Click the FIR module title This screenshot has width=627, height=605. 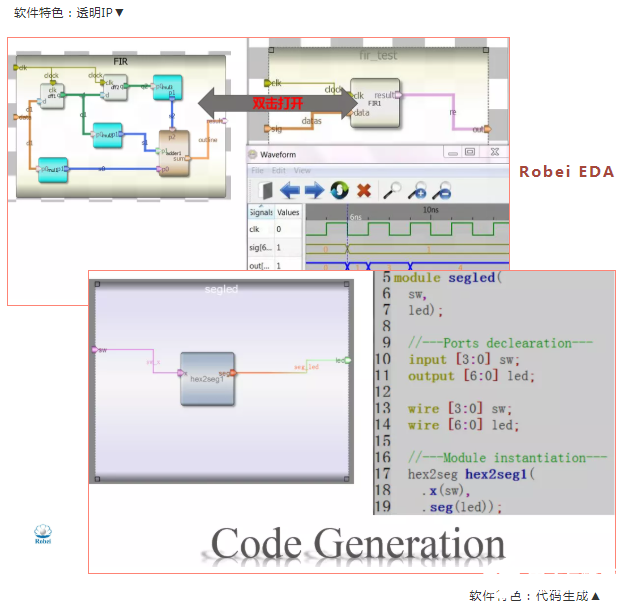coord(120,61)
